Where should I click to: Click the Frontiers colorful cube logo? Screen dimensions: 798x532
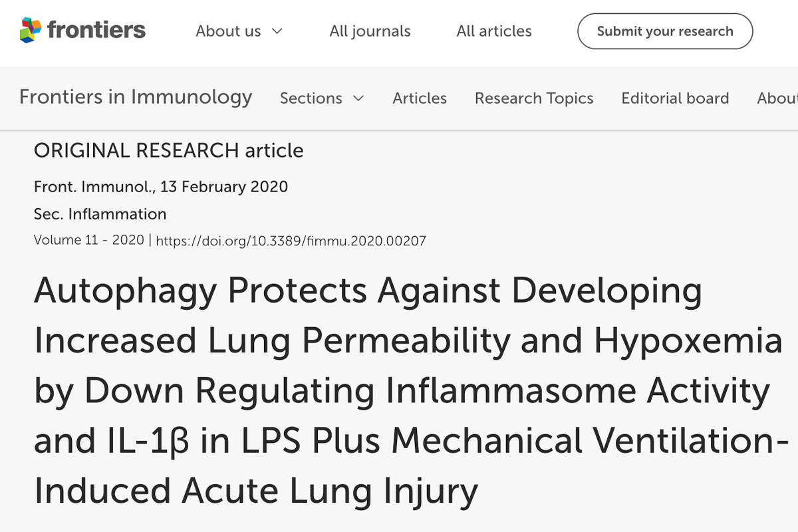pyautogui.click(x=31, y=31)
